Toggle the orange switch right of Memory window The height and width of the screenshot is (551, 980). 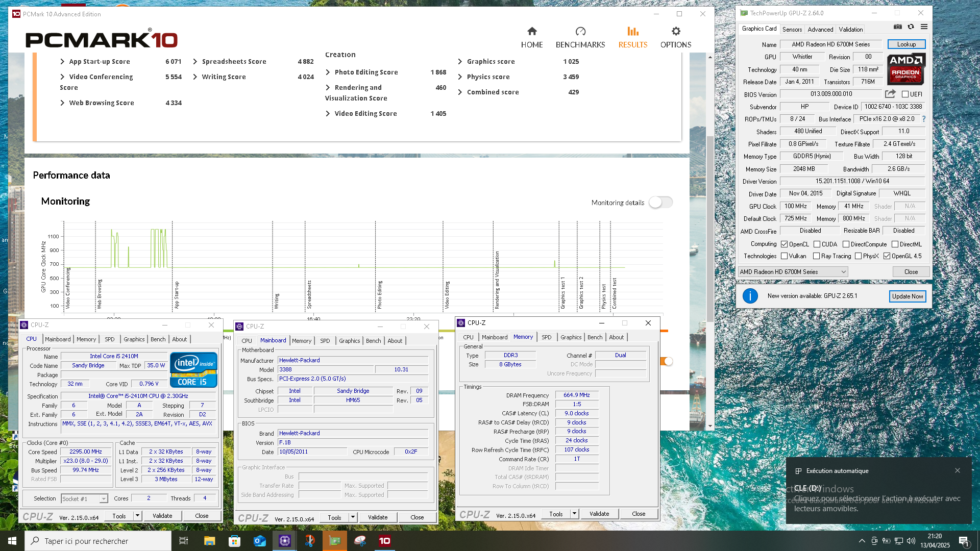pyautogui.click(x=666, y=361)
